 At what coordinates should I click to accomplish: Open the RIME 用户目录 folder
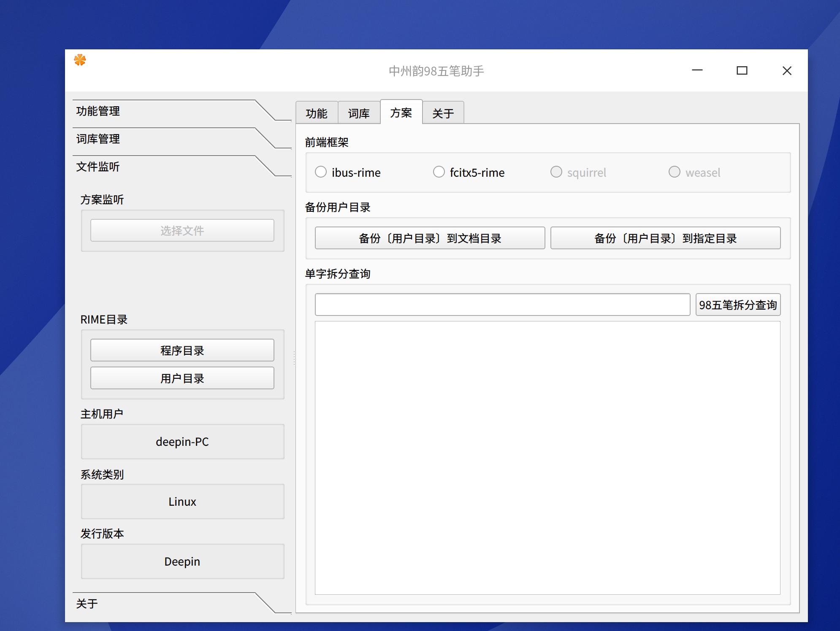[x=182, y=378]
